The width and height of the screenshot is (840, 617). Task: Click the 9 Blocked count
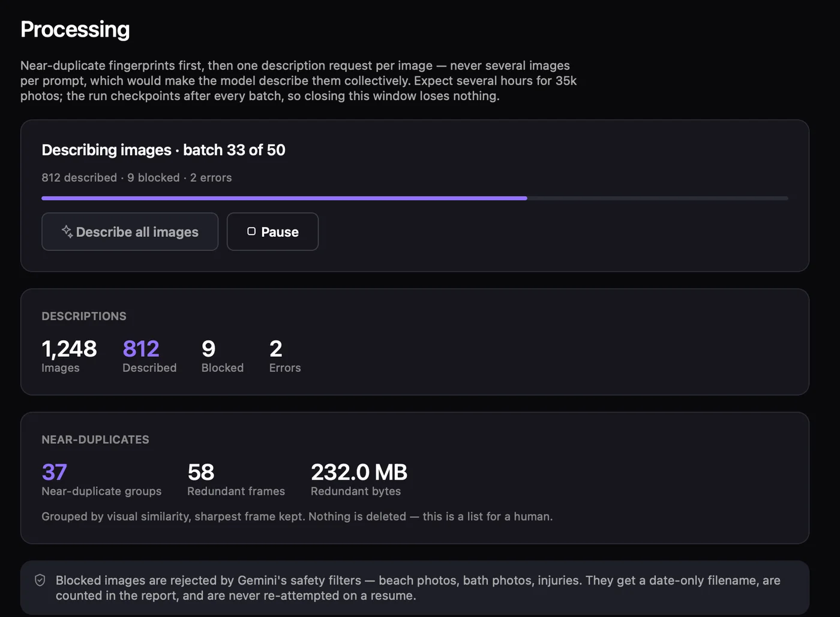click(223, 356)
